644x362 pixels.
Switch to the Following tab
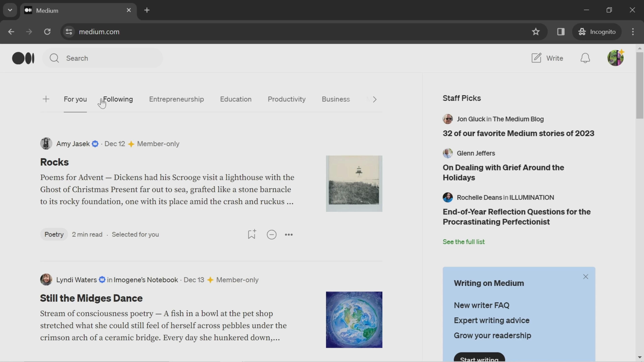[x=118, y=99]
